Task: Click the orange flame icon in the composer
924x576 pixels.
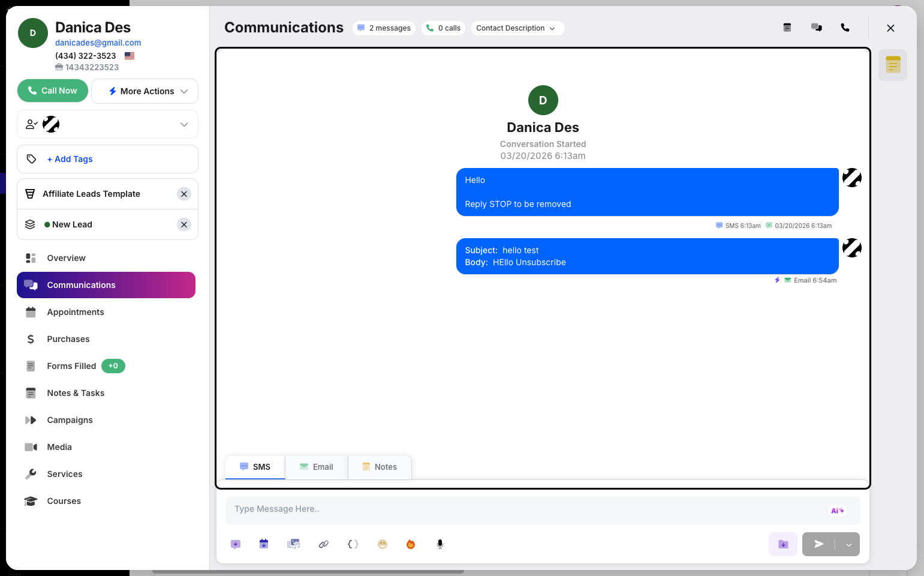Action: (x=411, y=544)
